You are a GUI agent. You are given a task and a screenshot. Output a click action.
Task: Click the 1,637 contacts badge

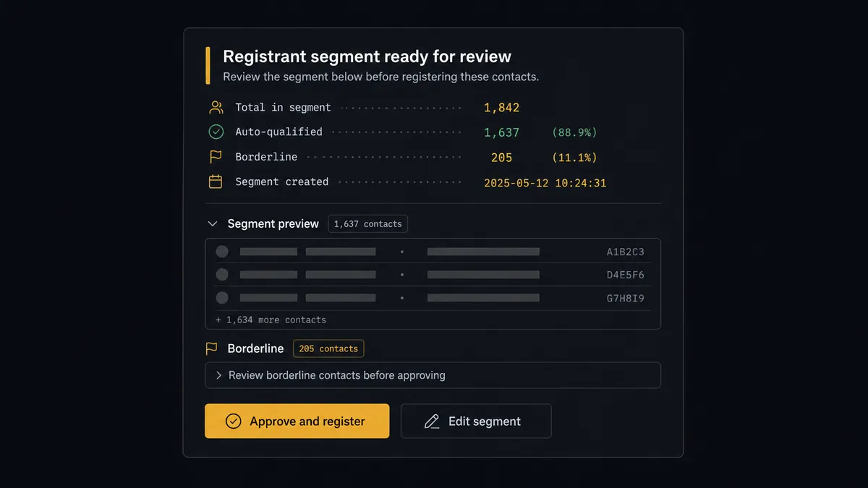point(367,224)
